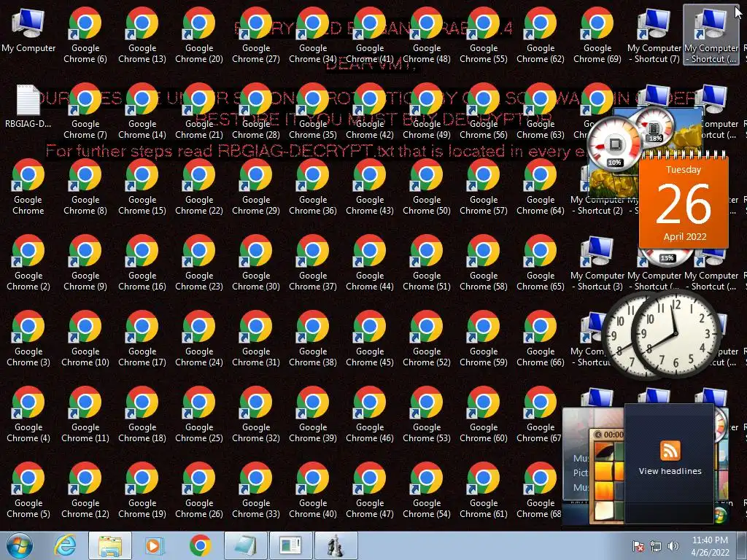Click the Show desktop strip on taskbar
Screen dimensions: 747x560
point(742,545)
